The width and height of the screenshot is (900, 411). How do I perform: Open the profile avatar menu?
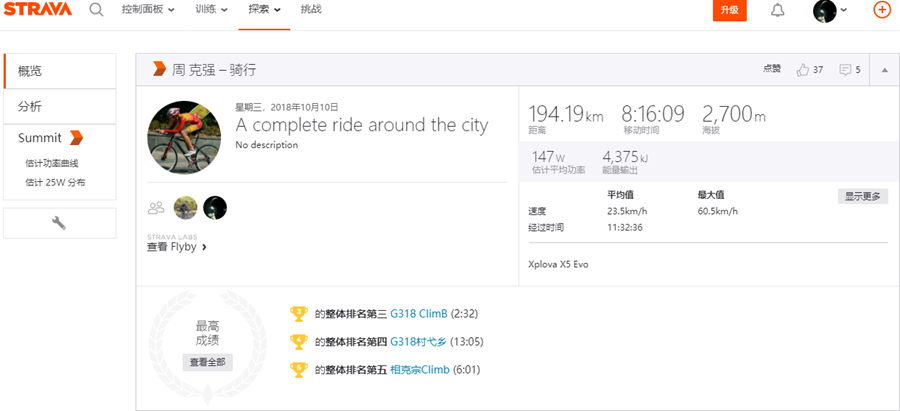(x=830, y=10)
